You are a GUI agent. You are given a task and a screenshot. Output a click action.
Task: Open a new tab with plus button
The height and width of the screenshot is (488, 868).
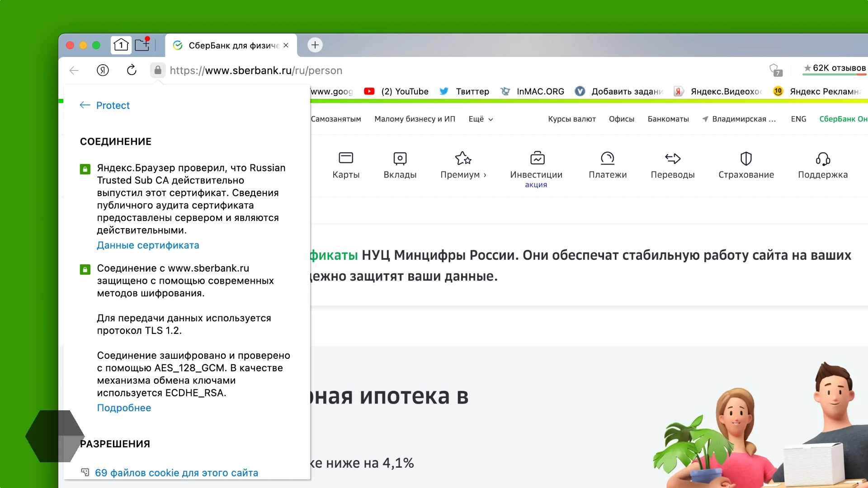315,45
